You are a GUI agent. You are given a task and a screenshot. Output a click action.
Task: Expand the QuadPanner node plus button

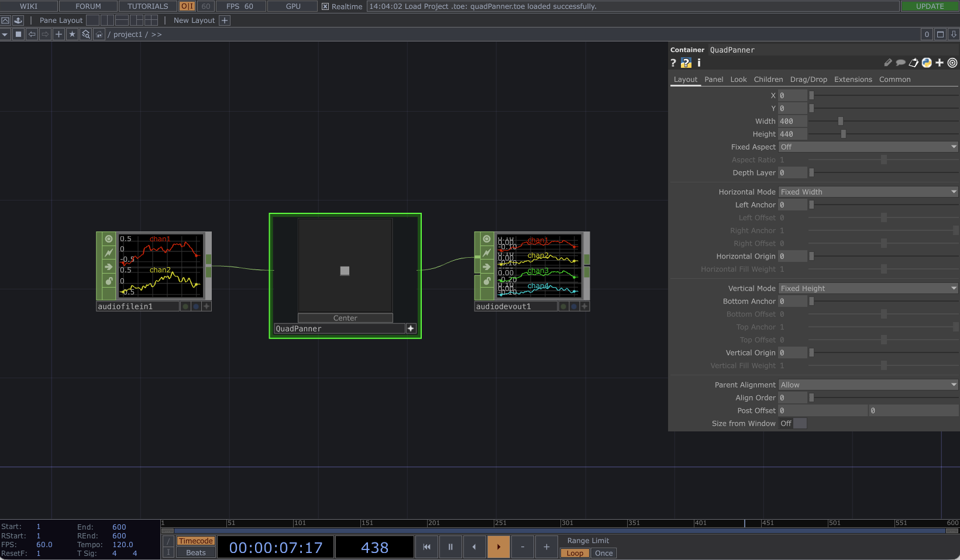411,329
